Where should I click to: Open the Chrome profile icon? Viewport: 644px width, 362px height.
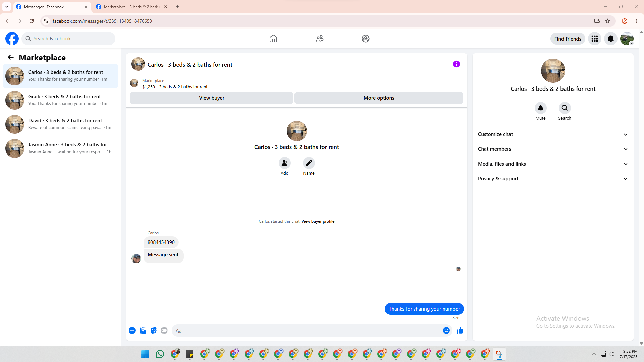pos(625,21)
